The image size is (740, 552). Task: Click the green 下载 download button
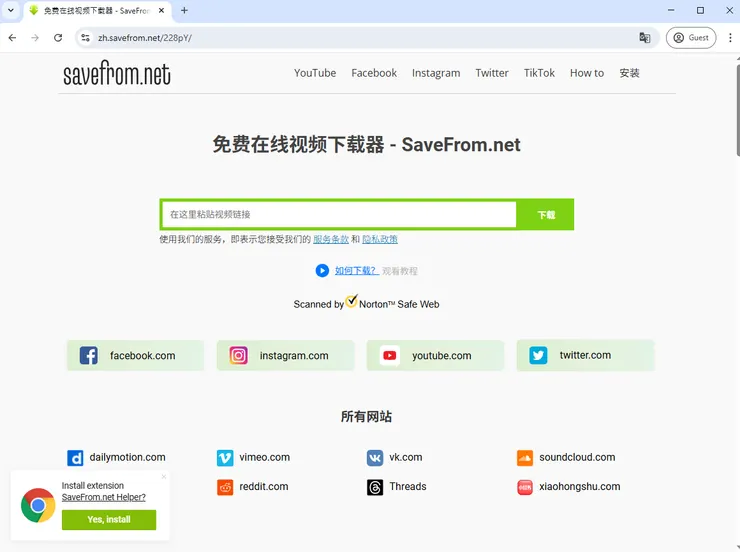[546, 215]
